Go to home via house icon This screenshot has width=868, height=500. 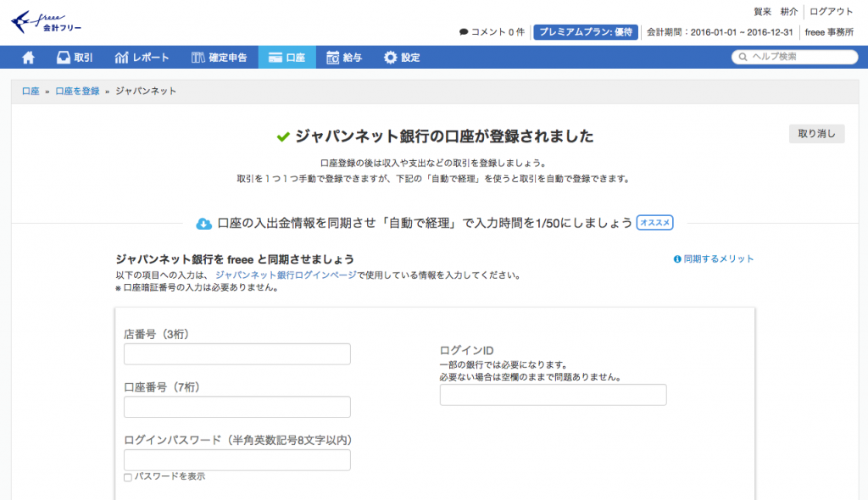point(29,58)
